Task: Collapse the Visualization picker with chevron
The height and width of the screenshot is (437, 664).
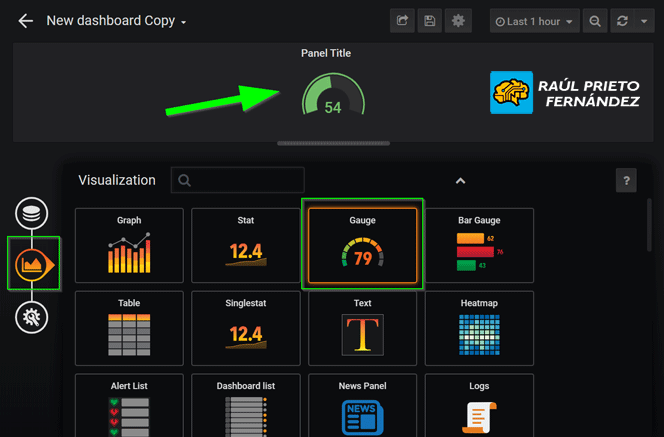Action: coord(460,181)
